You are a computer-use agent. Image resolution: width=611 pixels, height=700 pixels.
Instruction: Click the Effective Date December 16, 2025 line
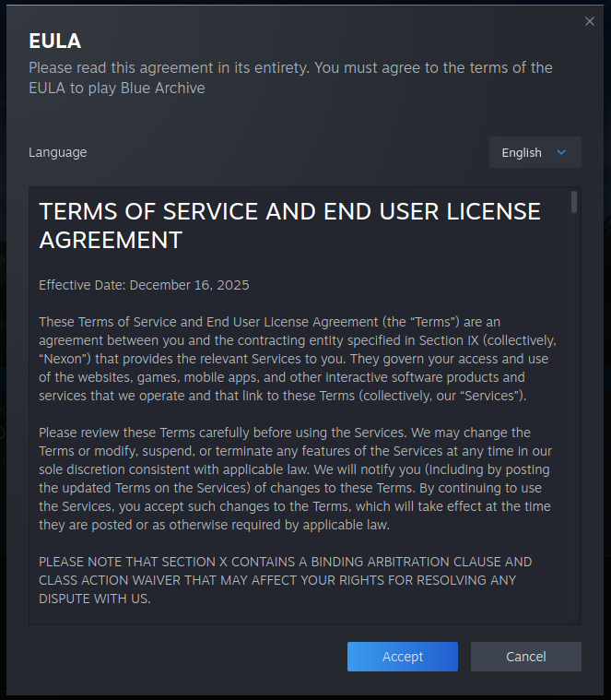pyautogui.click(x=144, y=285)
